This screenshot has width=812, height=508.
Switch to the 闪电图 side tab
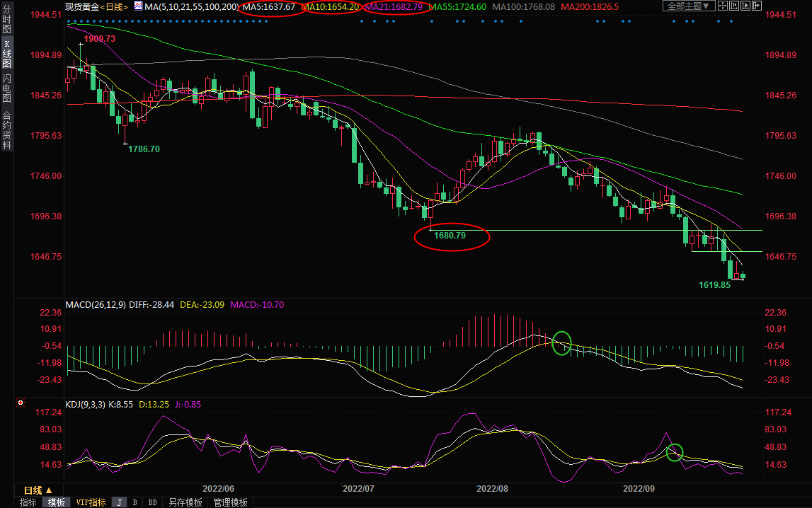[6, 88]
